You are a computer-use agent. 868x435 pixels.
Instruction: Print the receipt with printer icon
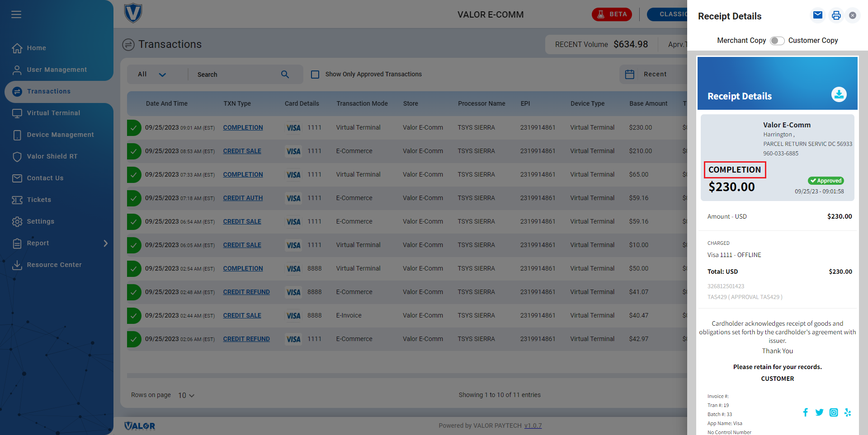point(836,15)
